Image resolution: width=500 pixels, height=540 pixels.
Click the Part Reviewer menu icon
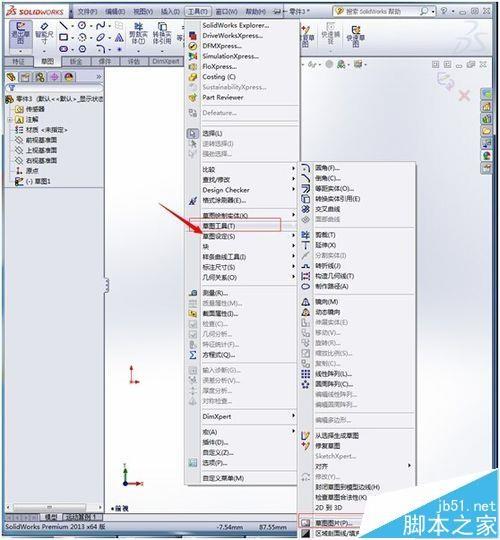pos(193,97)
